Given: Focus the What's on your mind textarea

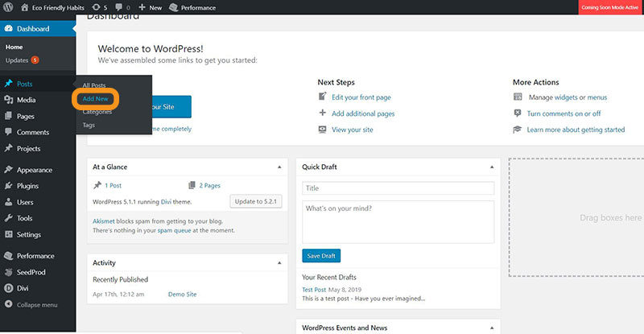Looking at the screenshot, I should pyautogui.click(x=398, y=222).
